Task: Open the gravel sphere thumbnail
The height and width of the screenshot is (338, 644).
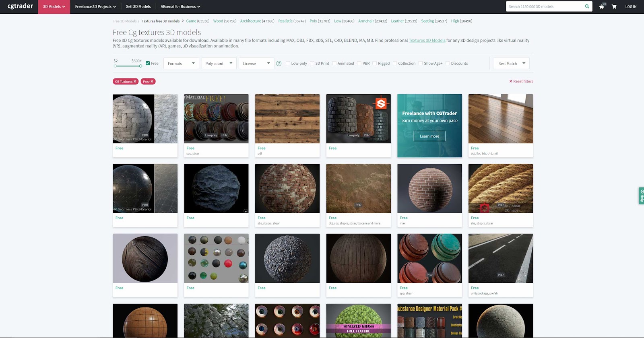Action: (x=287, y=258)
